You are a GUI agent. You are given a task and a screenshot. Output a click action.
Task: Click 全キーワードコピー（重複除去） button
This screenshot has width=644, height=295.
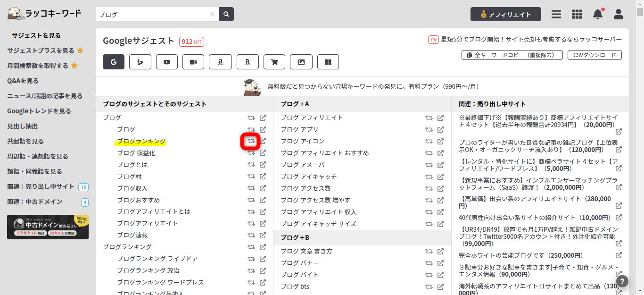(x=512, y=55)
